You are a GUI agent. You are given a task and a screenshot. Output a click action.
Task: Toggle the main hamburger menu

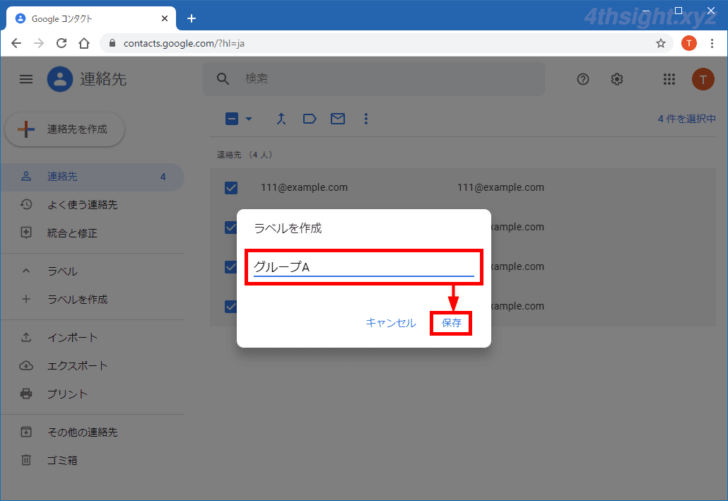tap(26, 79)
